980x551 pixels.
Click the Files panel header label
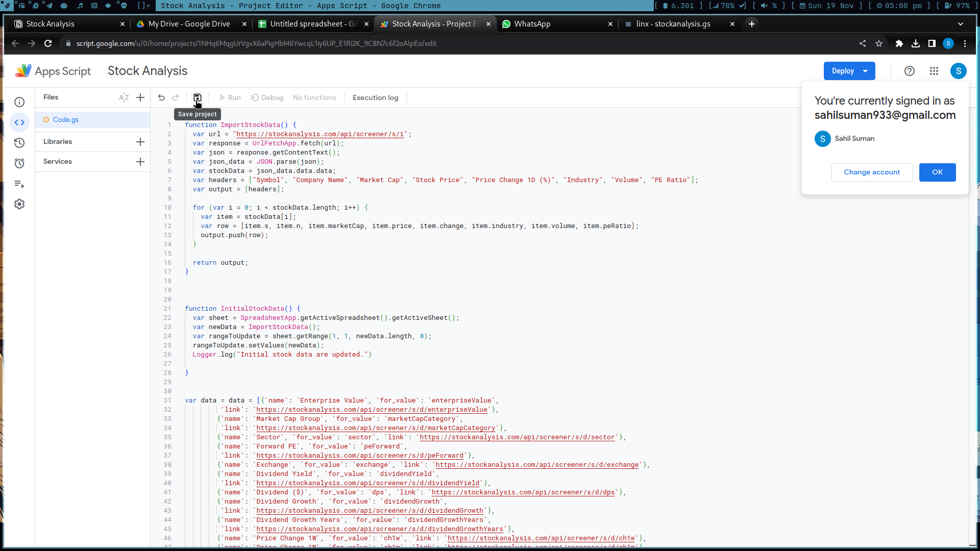(x=51, y=97)
